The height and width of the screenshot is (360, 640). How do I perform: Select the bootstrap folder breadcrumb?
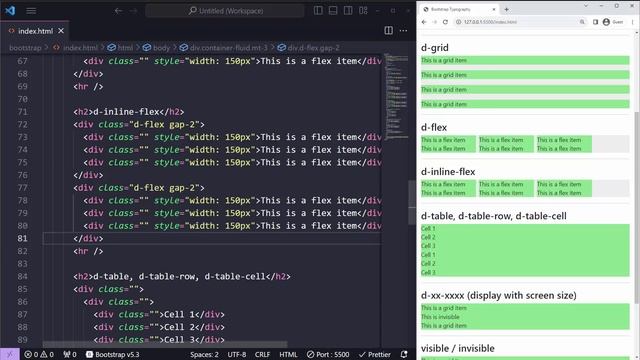(25, 48)
